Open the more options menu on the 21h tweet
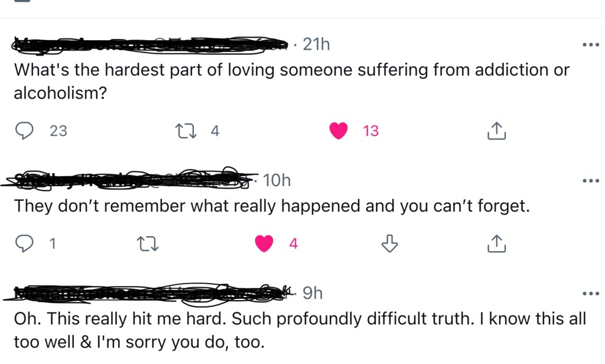 point(590,45)
